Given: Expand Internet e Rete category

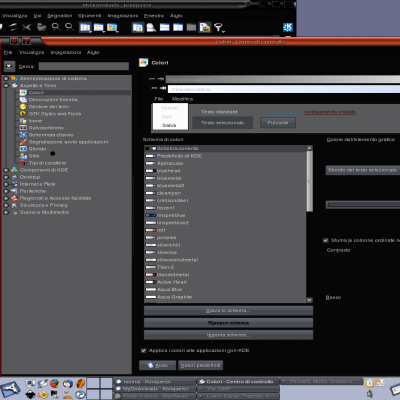Looking at the screenshot, I should click(x=6, y=184).
